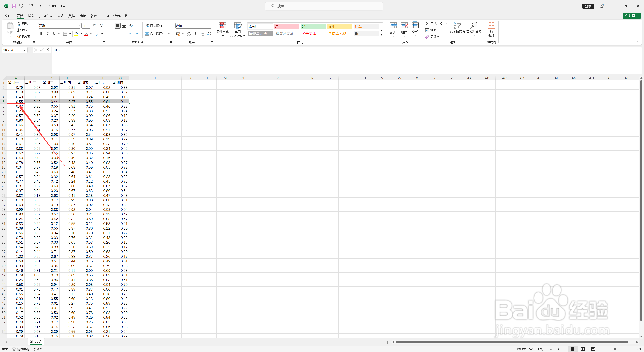Toggle bold formatting
The height and width of the screenshot is (352, 644).
41,34
